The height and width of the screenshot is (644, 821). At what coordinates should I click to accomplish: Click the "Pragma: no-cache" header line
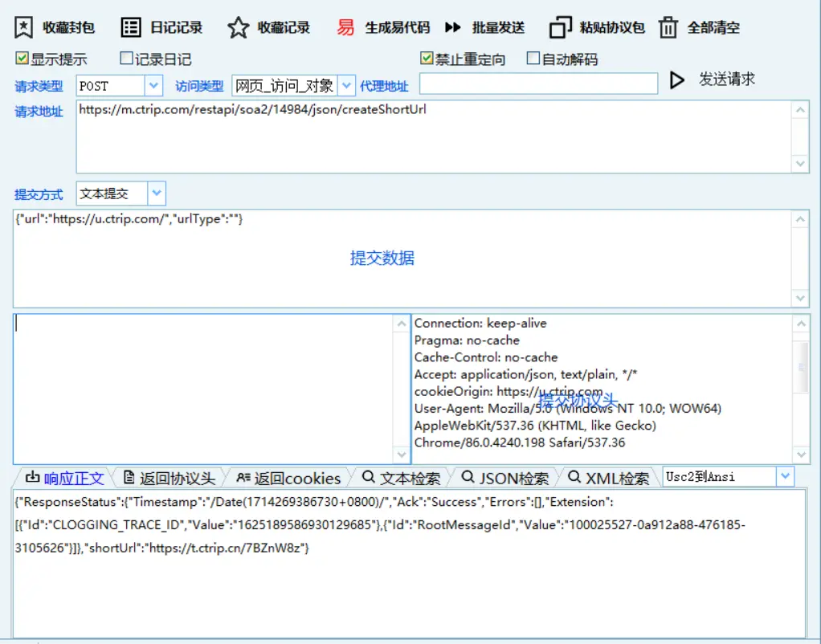pyautogui.click(x=467, y=340)
